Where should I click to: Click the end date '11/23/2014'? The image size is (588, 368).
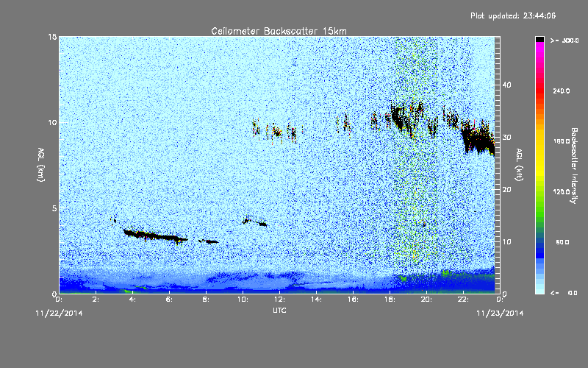point(500,314)
